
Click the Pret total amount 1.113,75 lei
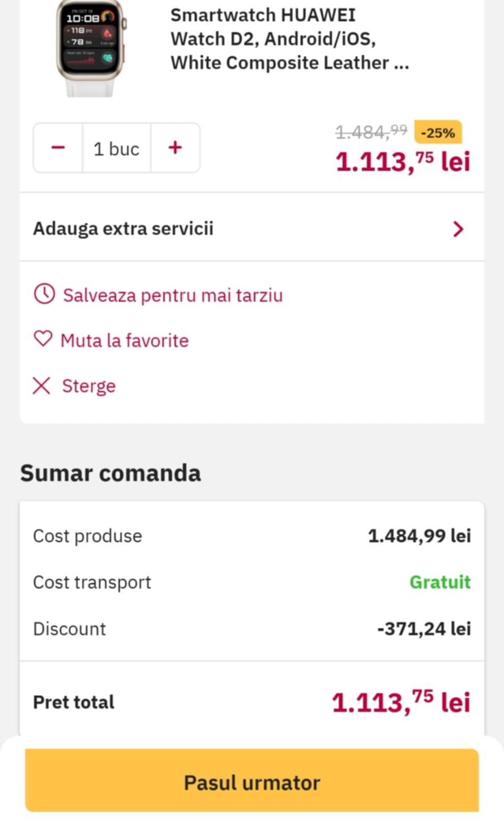pyautogui.click(x=401, y=701)
